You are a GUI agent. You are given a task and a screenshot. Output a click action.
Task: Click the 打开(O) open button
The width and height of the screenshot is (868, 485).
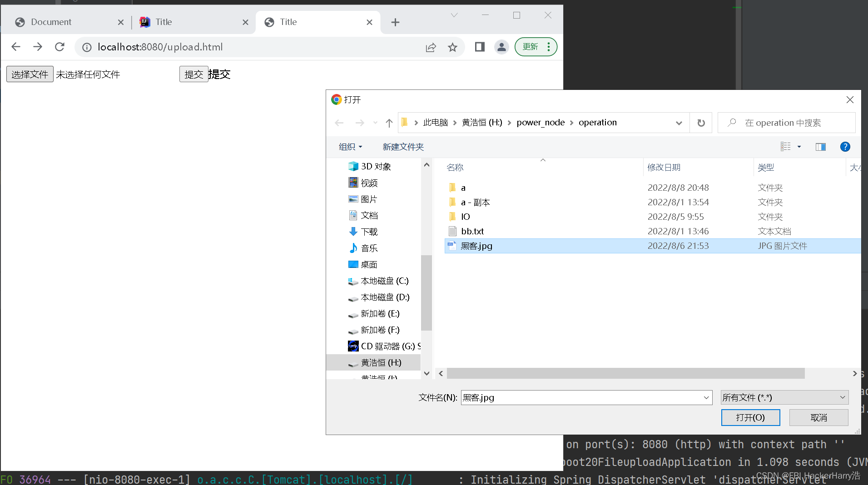[x=750, y=418]
